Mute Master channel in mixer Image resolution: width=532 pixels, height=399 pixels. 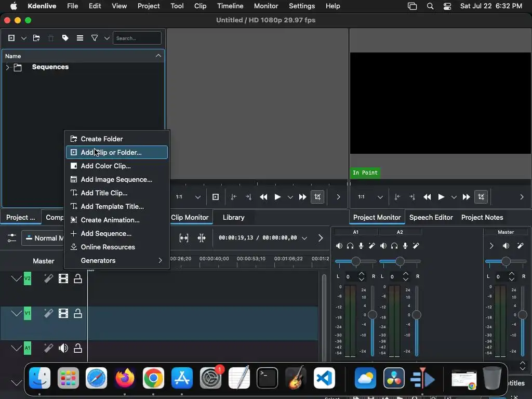tap(506, 246)
